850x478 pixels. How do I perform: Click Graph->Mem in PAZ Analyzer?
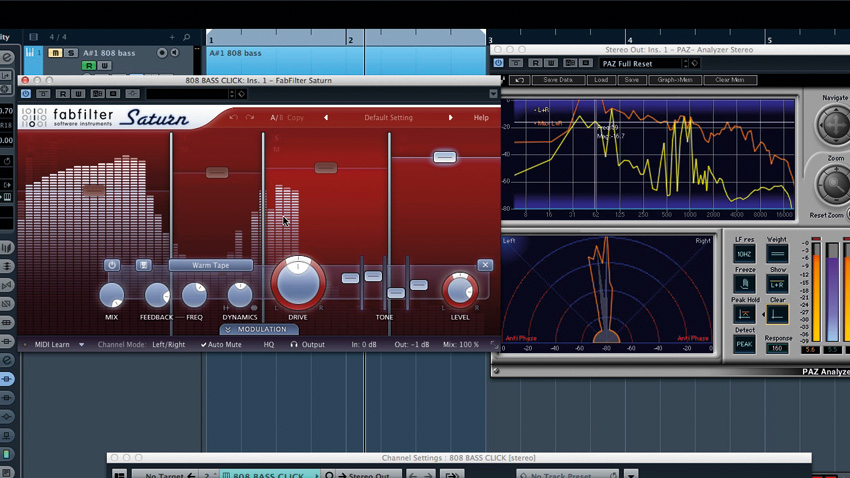pyautogui.click(x=675, y=80)
